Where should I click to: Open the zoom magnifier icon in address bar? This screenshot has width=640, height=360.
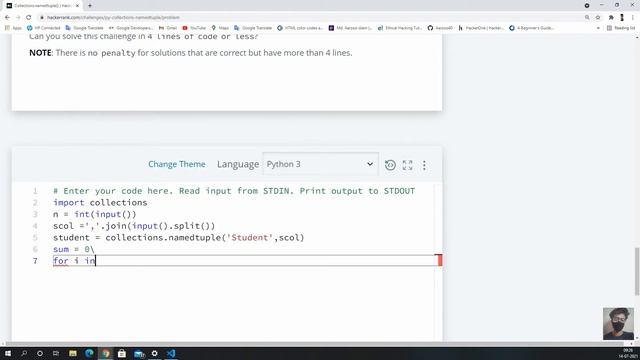tap(587, 18)
